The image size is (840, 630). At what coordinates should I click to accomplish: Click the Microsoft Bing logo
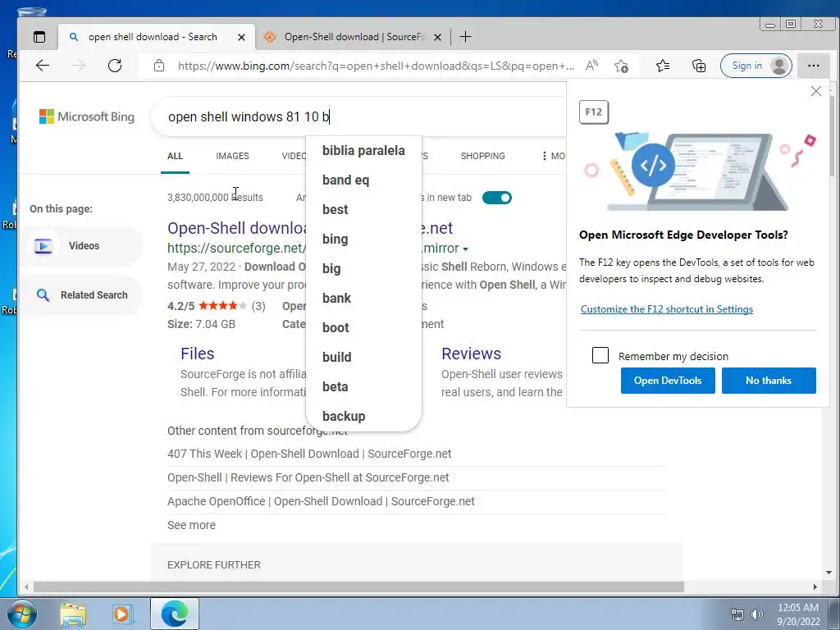pyautogui.click(x=87, y=116)
